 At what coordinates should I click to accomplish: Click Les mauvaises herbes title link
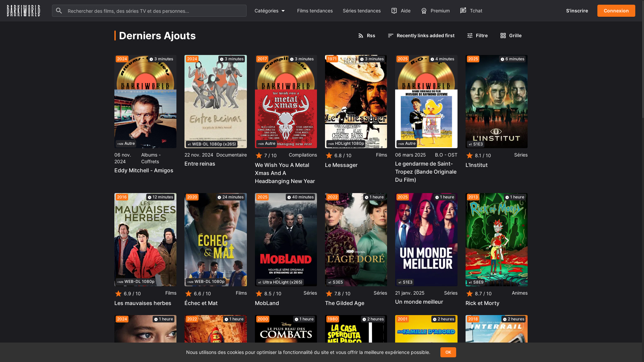[143, 303]
